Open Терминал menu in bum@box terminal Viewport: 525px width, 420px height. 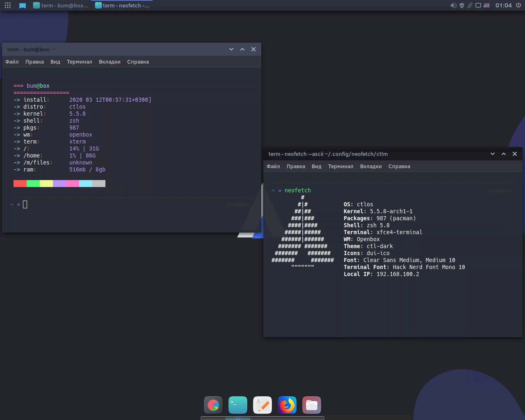click(x=79, y=62)
